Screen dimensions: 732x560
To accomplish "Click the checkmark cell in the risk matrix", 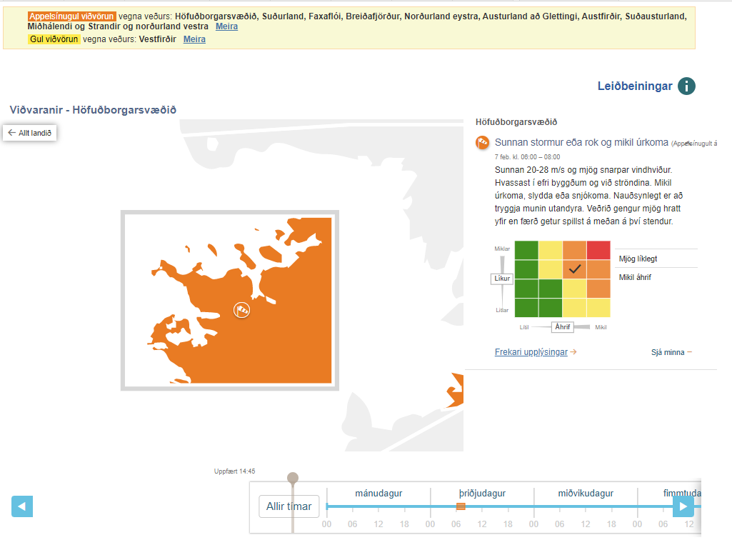I will (x=575, y=269).
